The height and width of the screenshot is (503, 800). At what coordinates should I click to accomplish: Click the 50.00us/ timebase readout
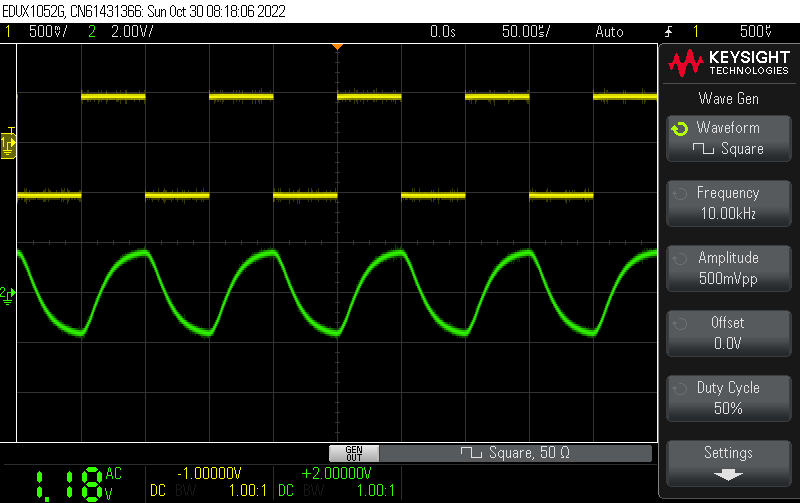(524, 32)
